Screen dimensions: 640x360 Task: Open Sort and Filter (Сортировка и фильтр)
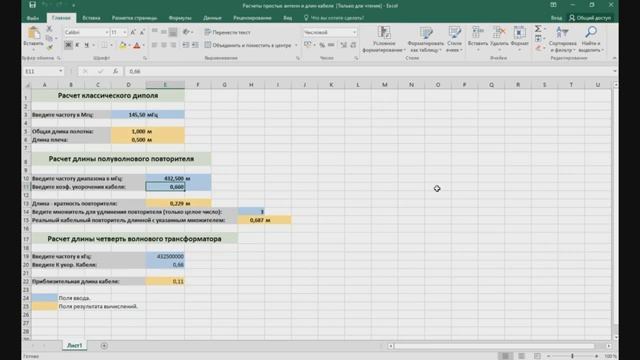562,39
